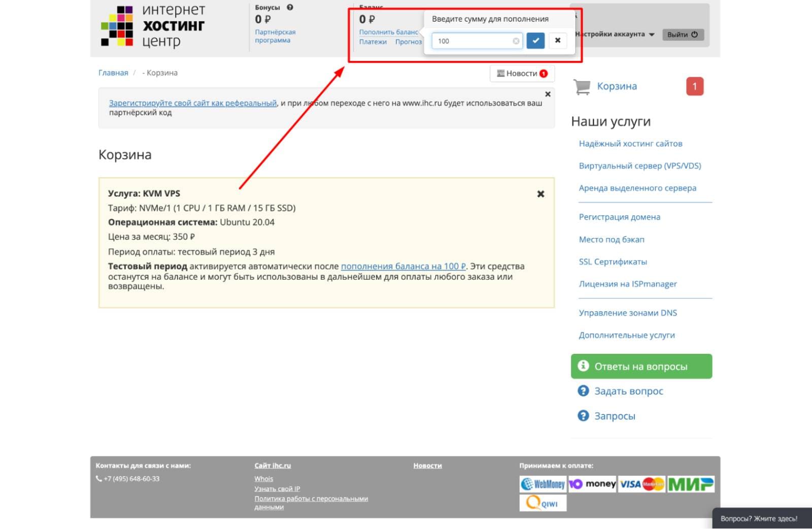812x529 pixels.
Task: Click the shopping cart icon
Action: (582, 87)
